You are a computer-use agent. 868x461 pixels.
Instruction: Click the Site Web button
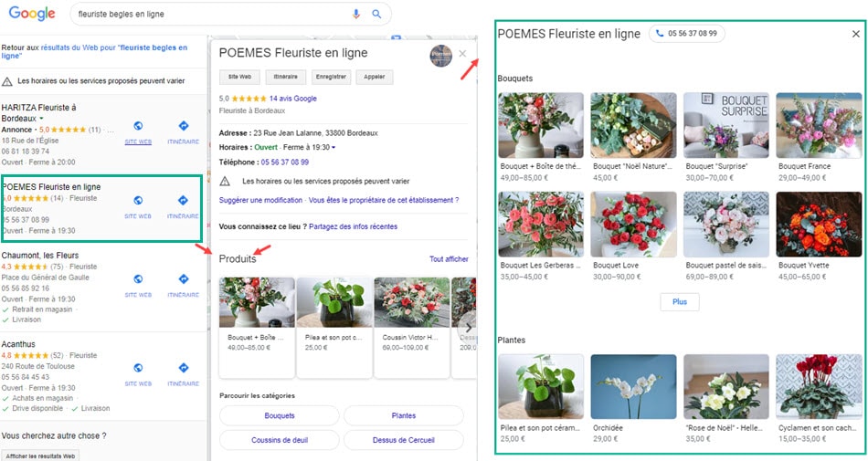point(239,77)
